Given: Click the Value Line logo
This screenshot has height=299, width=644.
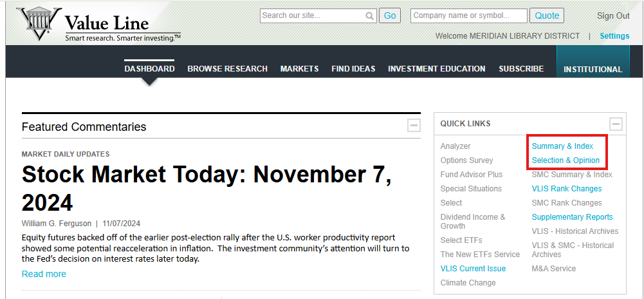Looking at the screenshot, I should pos(97,25).
